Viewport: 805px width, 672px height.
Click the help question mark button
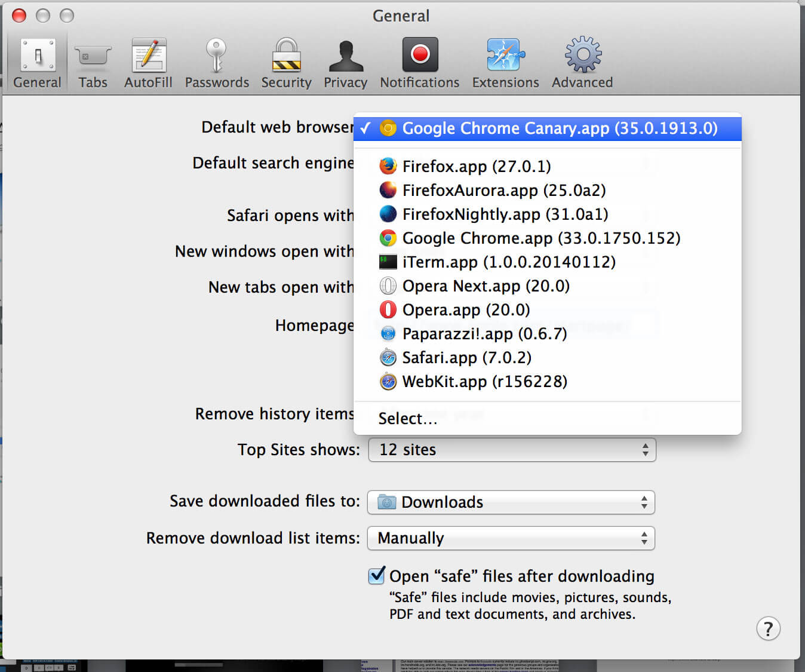click(x=768, y=628)
